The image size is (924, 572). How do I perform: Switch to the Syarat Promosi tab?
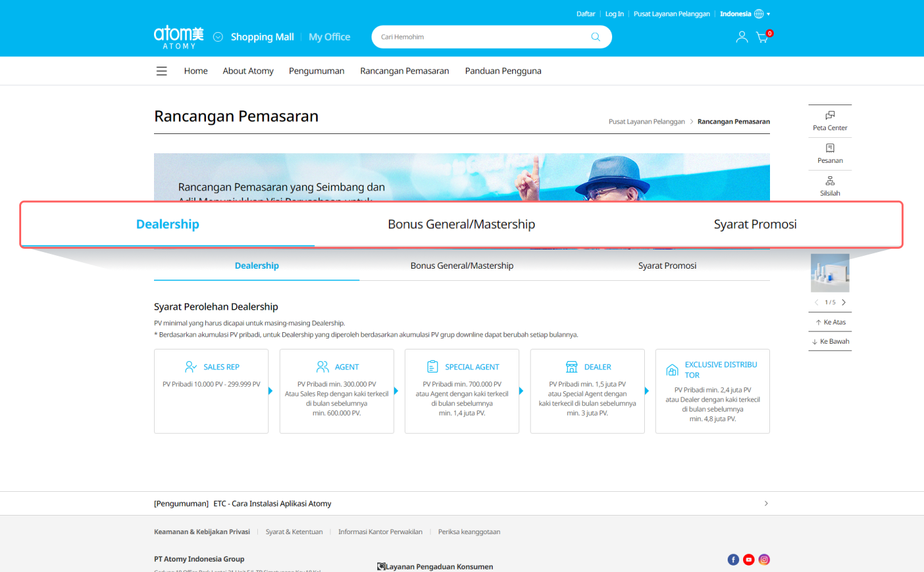point(667,265)
